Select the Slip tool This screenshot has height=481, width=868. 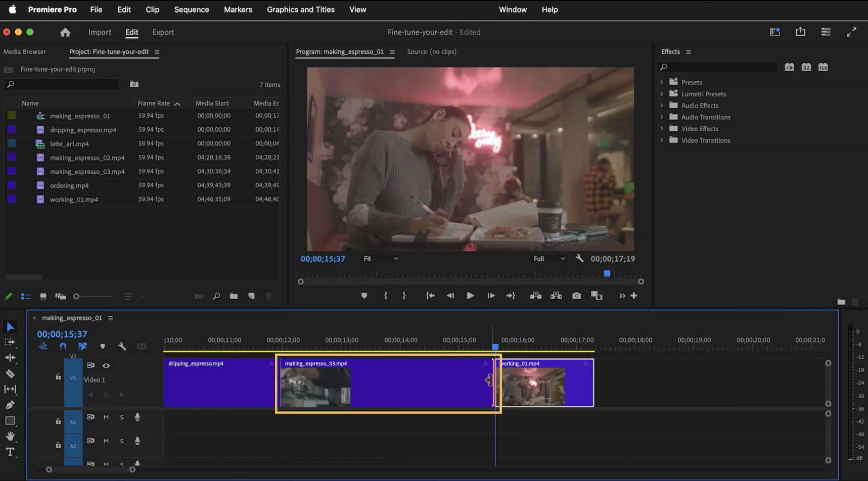point(10,389)
